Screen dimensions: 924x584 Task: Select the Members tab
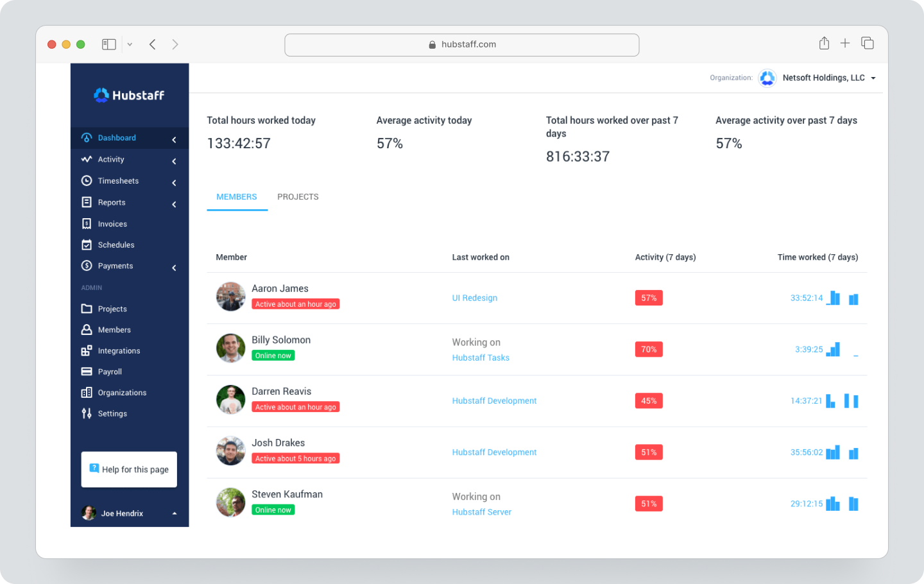[x=237, y=196]
